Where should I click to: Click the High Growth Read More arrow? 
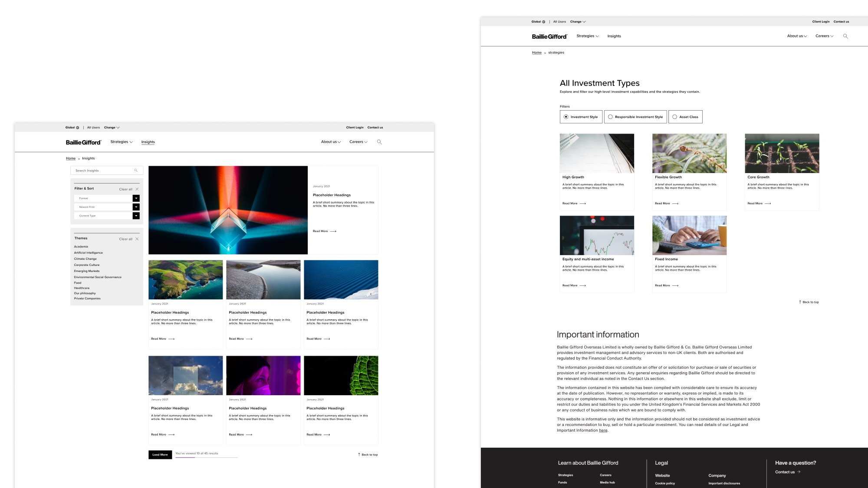(583, 203)
